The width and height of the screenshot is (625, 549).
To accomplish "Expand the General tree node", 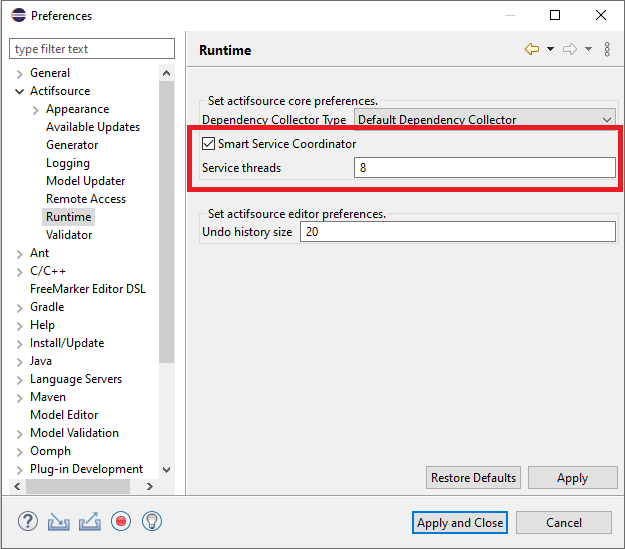I will coord(19,73).
